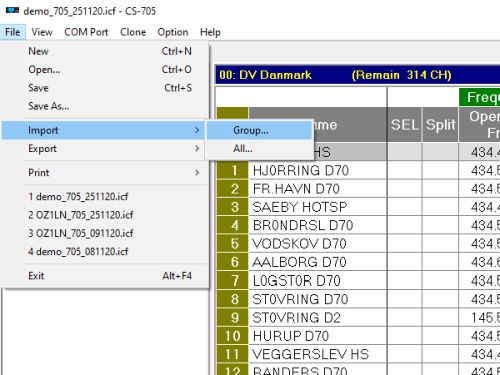This screenshot has width=500, height=375.
Task: Click the SEL column header
Action: (404, 125)
